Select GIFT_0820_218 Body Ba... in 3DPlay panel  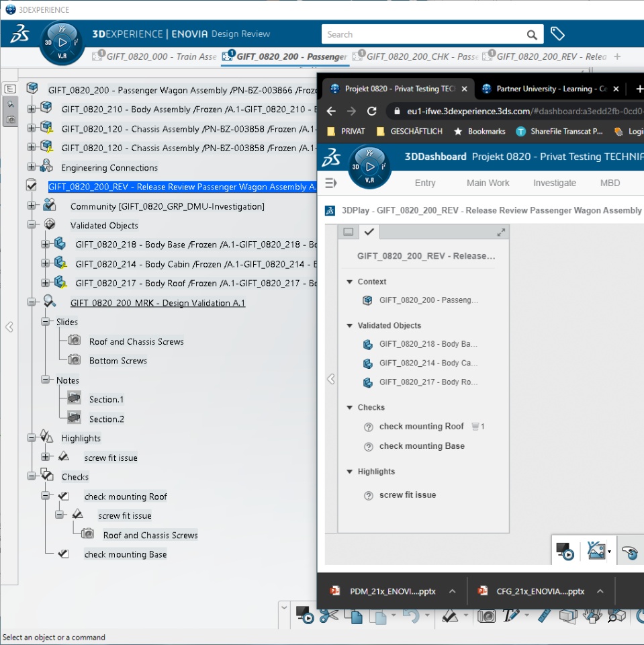(428, 344)
